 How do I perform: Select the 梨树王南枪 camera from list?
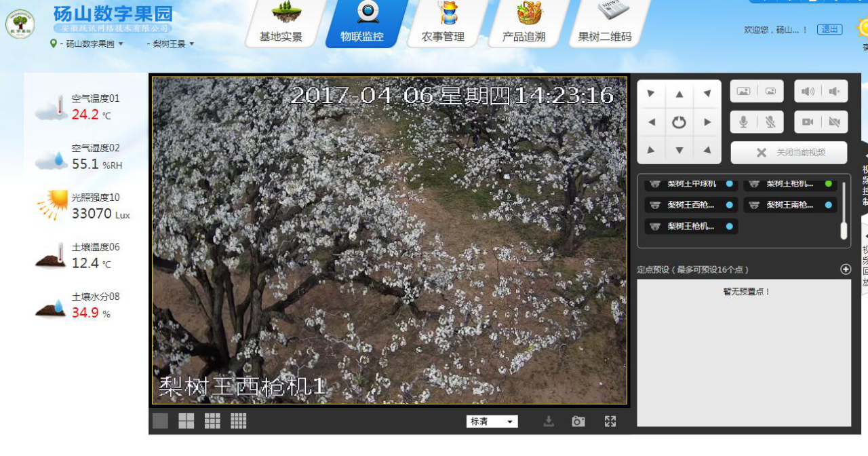790,205
